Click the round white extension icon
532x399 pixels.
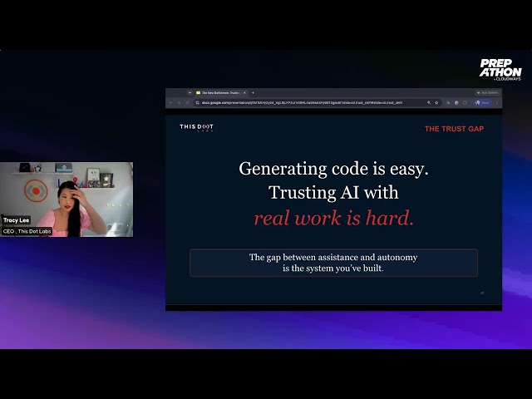click(456, 102)
